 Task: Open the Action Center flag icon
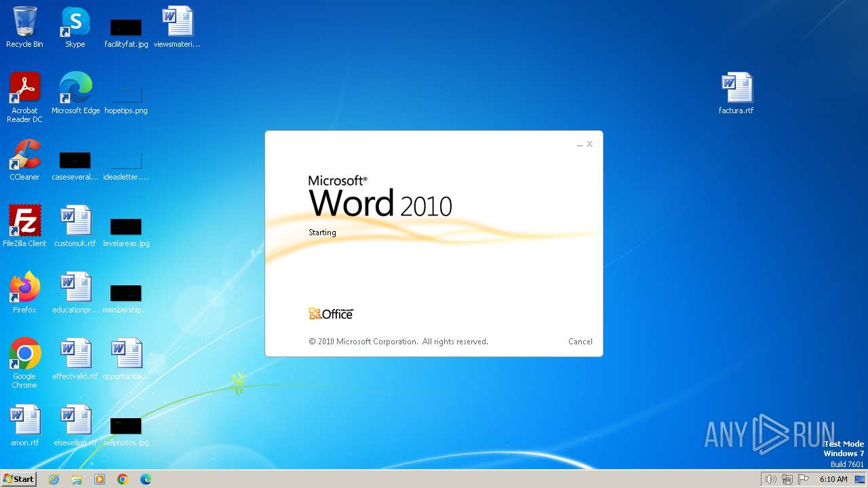(x=804, y=479)
